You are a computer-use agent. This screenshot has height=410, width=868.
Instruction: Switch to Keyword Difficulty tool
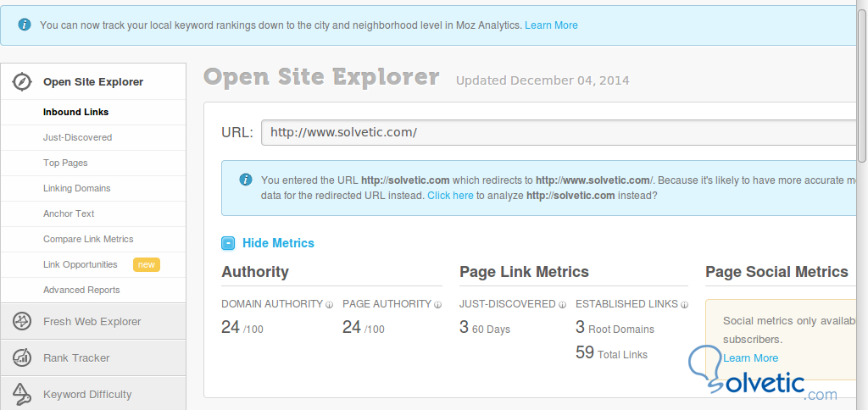pyautogui.click(x=87, y=395)
